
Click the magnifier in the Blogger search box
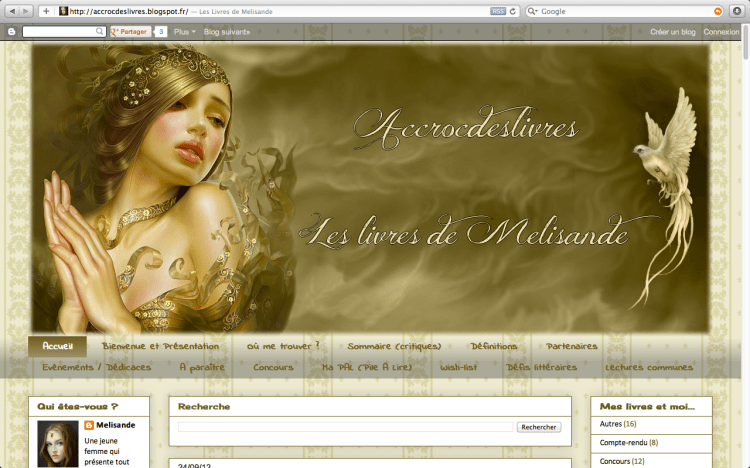click(x=99, y=31)
